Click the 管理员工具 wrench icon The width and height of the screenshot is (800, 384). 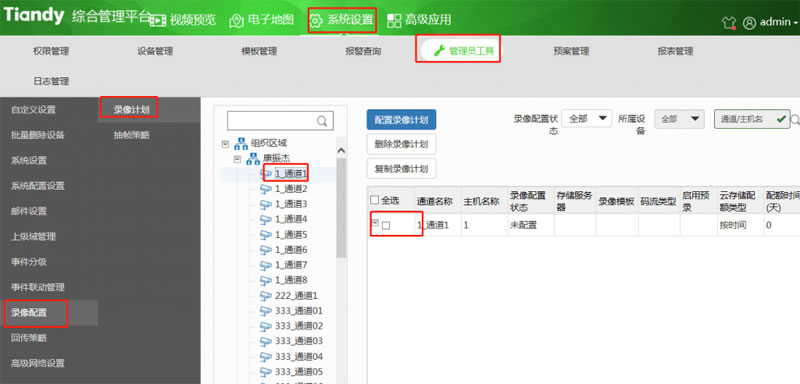click(x=439, y=50)
